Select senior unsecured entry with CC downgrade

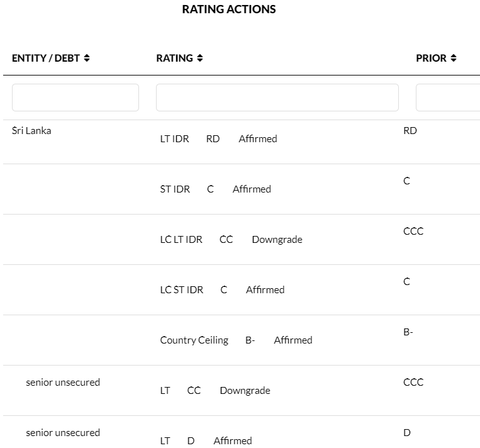click(63, 383)
